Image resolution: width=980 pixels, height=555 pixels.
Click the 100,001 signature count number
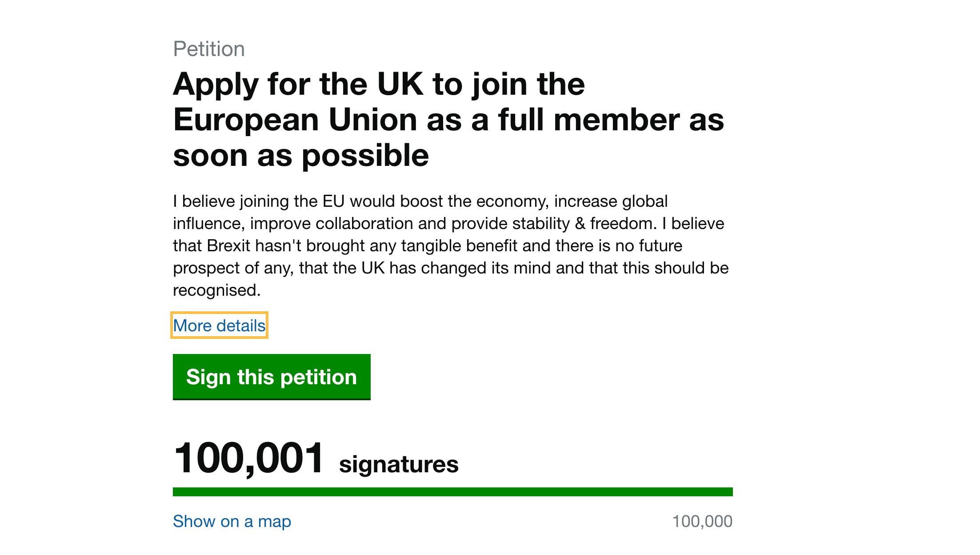coord(248,458)
